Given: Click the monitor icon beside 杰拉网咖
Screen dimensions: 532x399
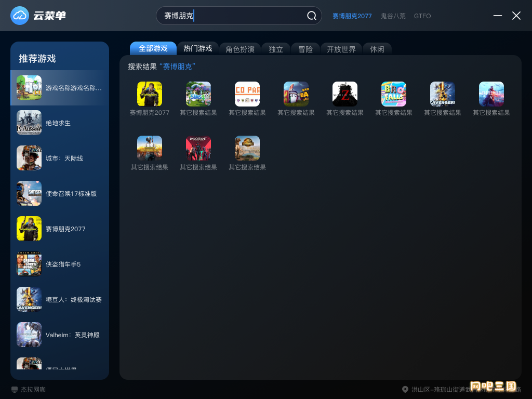Looking at the screenshot, I should click(15, 390).
